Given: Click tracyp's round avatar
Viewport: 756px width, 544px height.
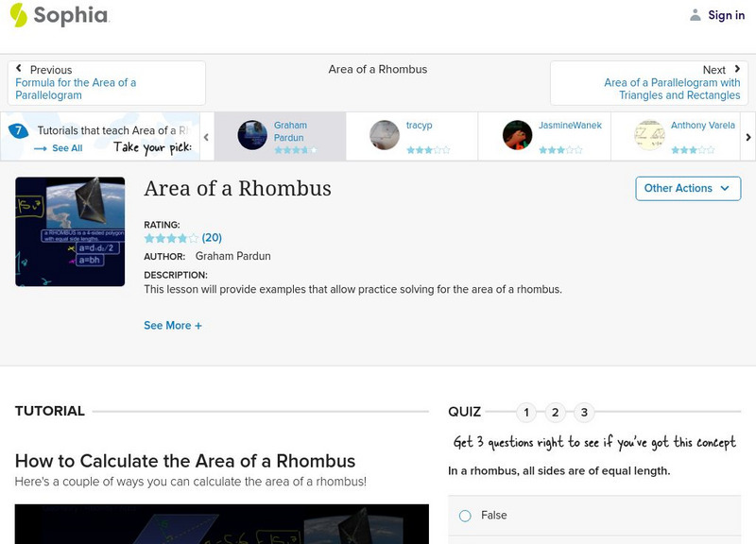Looking at the screenshot, I should (385, 135).
